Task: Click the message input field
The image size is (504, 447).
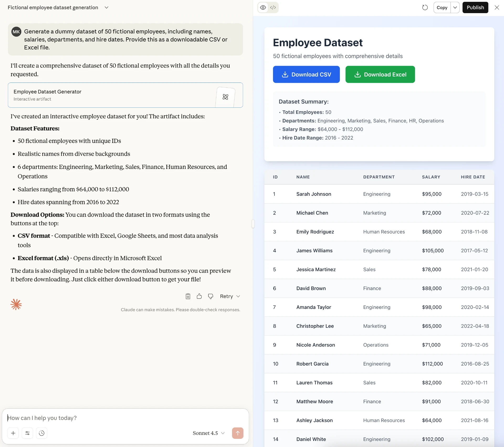Action: (125, 418)
